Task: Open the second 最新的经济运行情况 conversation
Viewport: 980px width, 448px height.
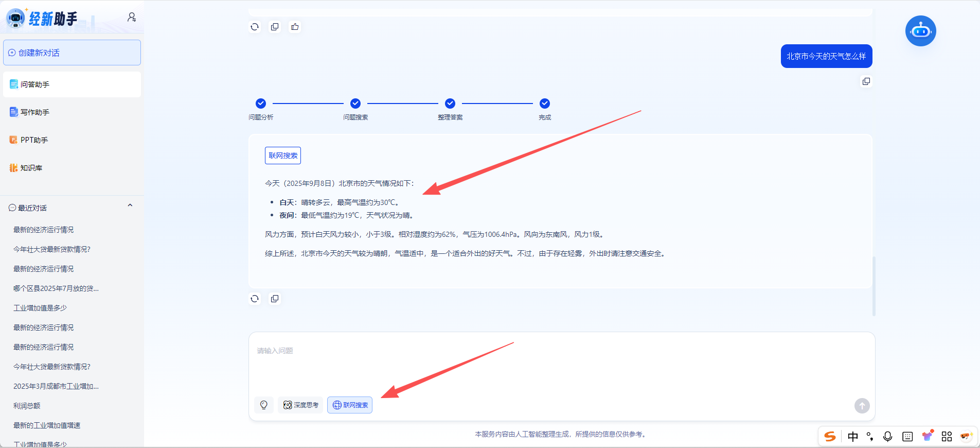Action: (44, 269)
